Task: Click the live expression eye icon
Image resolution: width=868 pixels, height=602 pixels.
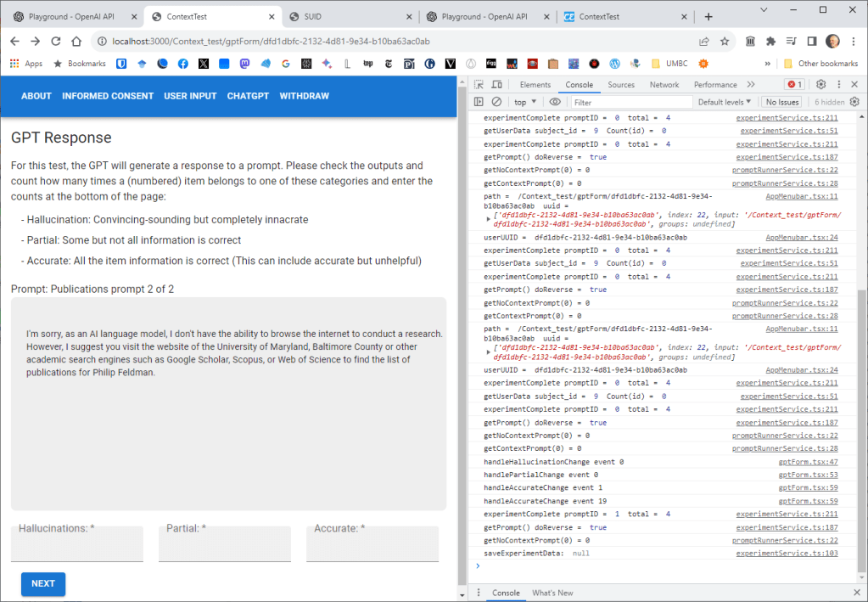Action: tap(556, 102)
